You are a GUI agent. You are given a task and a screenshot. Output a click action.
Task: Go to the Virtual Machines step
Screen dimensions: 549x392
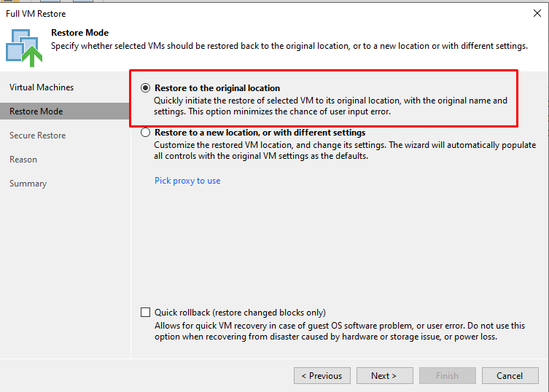click(42, 87)
